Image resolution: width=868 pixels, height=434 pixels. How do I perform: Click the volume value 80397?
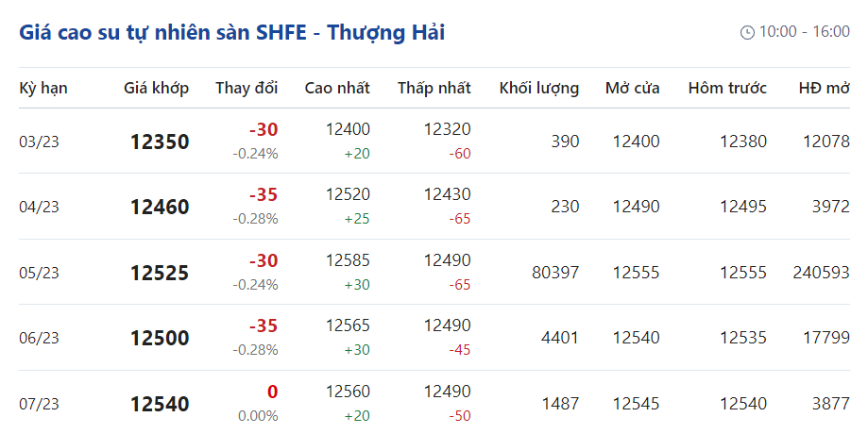(x=555, y=273)
